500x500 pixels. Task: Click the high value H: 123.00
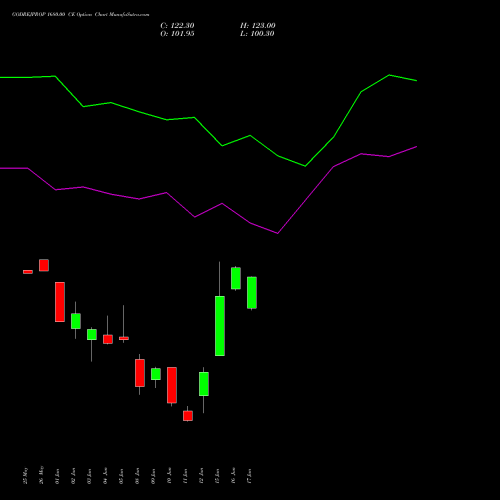258,26
